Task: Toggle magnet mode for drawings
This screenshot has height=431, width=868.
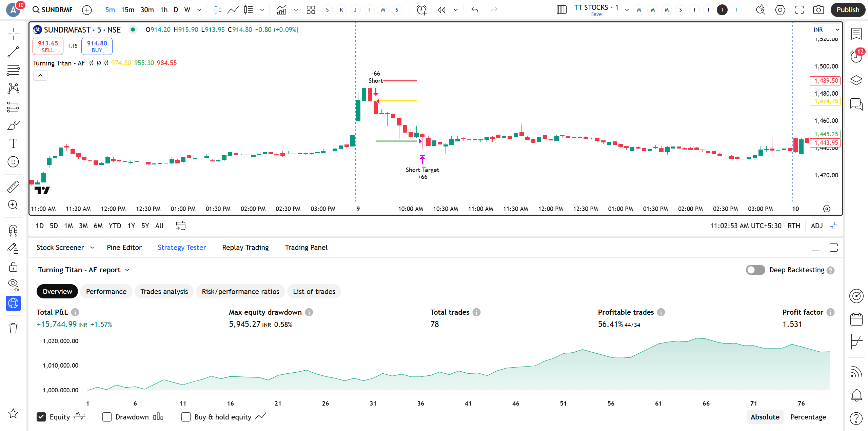Action: [13, 231]
